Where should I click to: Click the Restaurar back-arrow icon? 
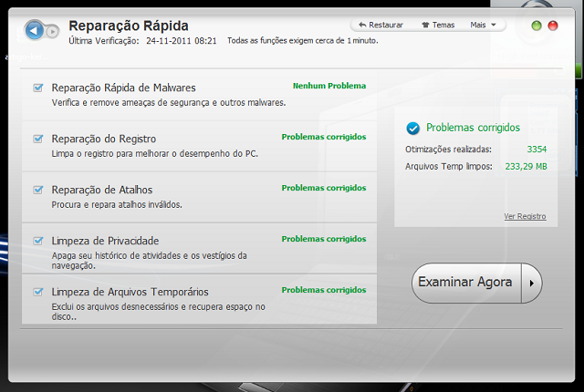(x=362, y=25)
